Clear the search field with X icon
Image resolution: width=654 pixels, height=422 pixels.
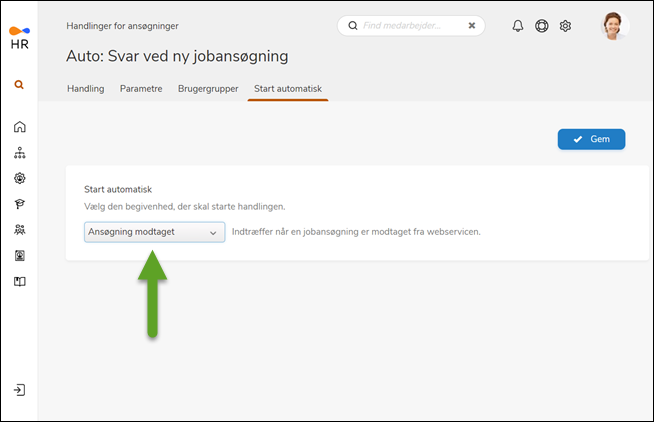[472, 26]
